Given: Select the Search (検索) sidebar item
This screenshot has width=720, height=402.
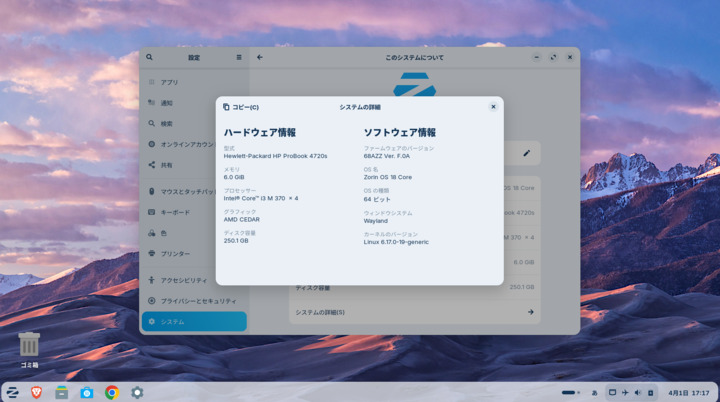Looking at the screenshot, I should click(194, 124).
